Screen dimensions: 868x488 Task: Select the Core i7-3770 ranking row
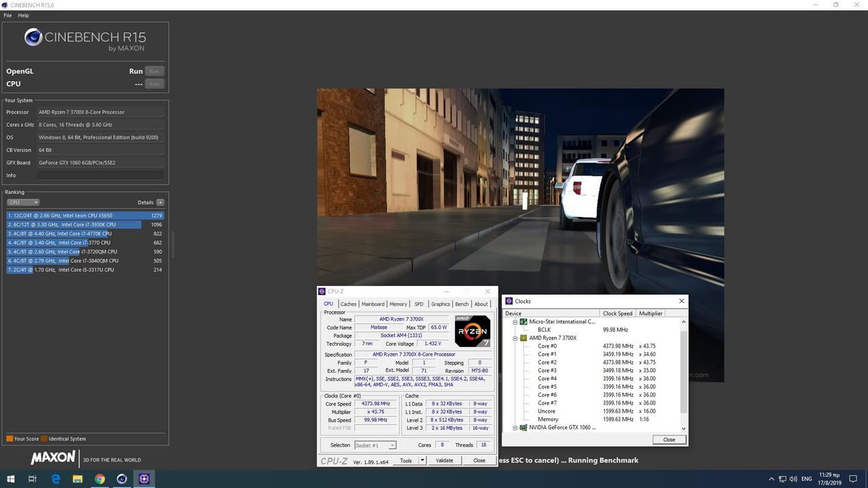[85, 243]
